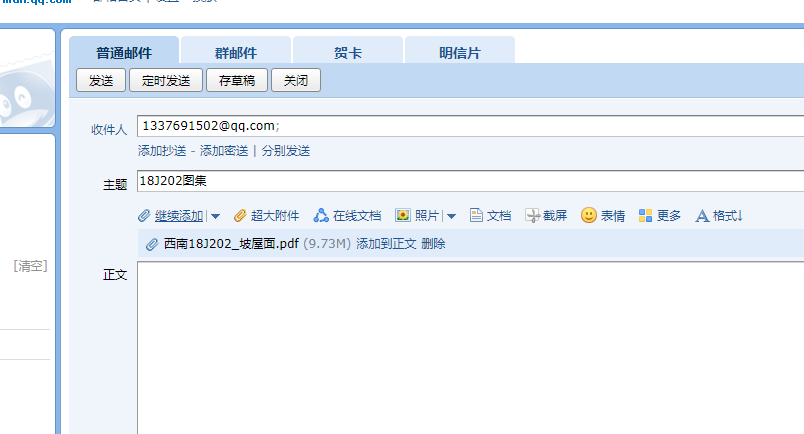The height and width of the screenshot is (434, 804).
Task: Click the 截屏 scissors icon
Action: (532, 216)
